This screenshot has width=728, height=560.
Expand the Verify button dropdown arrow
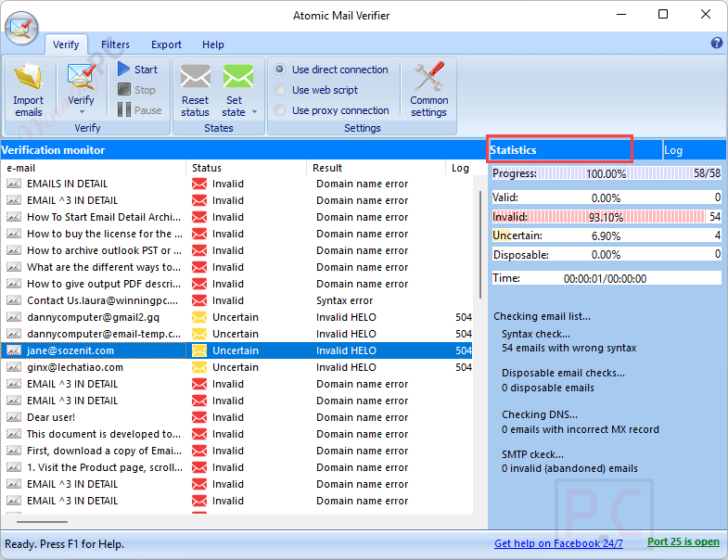click(x=82, y=112)
